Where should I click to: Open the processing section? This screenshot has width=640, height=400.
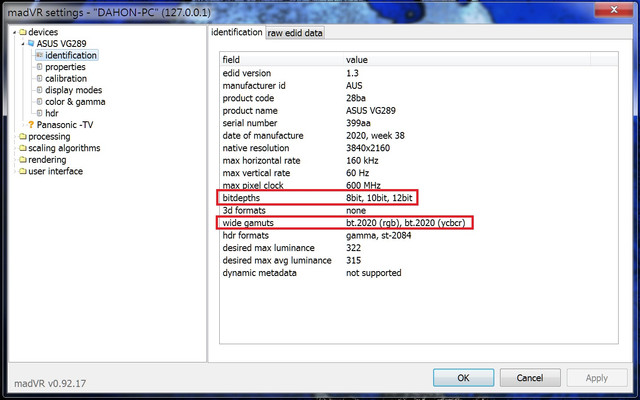point(49,136)
